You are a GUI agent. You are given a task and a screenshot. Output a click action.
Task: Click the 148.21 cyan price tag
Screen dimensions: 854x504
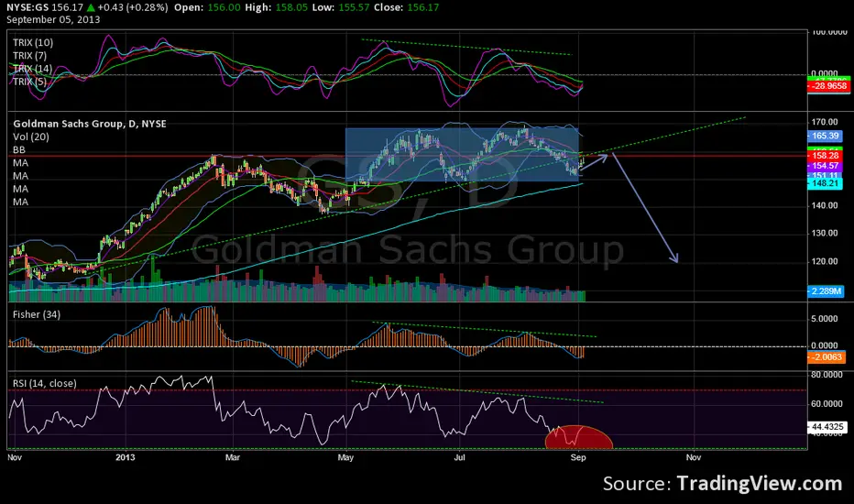pos(825,183)
